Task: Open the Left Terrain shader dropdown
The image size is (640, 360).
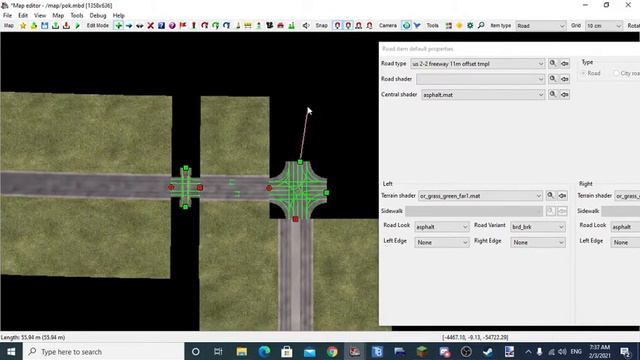Action: pos(480,196)
